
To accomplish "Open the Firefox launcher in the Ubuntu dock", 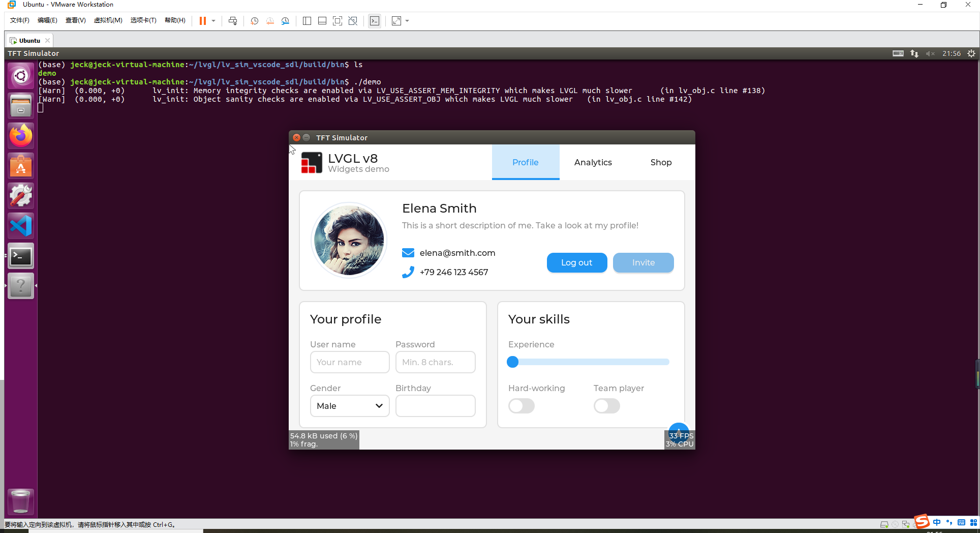I will coord(20,135).
